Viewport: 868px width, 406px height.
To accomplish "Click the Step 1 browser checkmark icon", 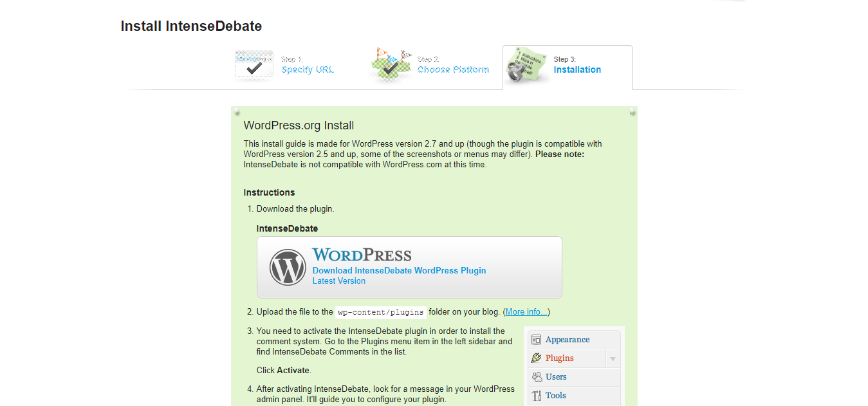I will [x=254, y=66].
